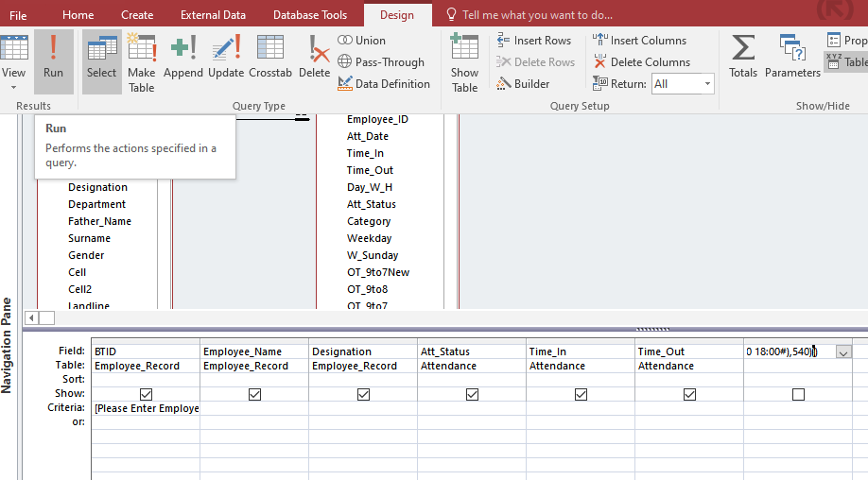Viewport: 868px width, 480px height.
Task: Click the BTID criteria cell
Action: click(x=146, y=408)
